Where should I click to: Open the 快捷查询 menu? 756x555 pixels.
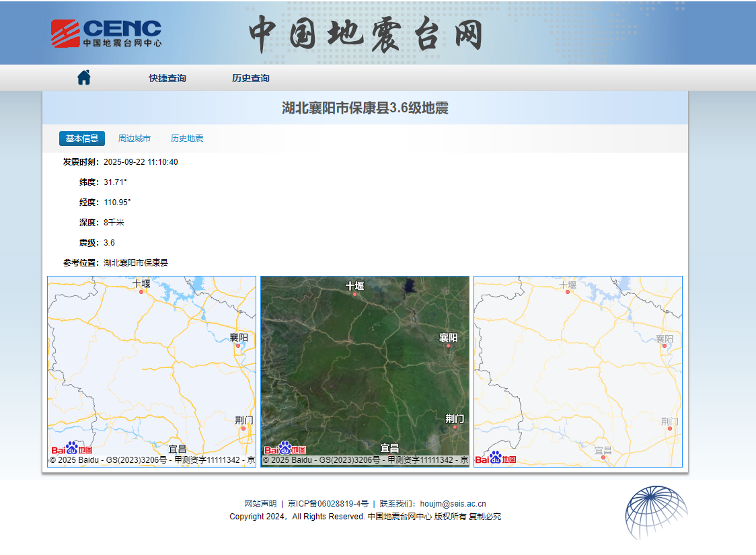tap(167, 78)
